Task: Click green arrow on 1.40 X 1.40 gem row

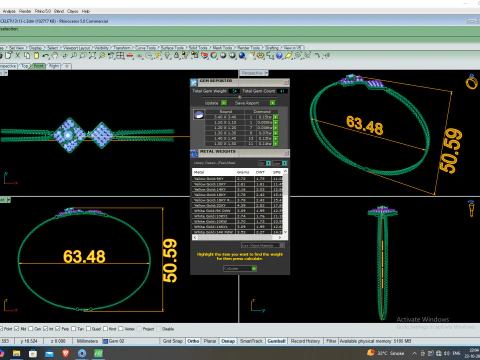Action: click(x=276, y=138)
